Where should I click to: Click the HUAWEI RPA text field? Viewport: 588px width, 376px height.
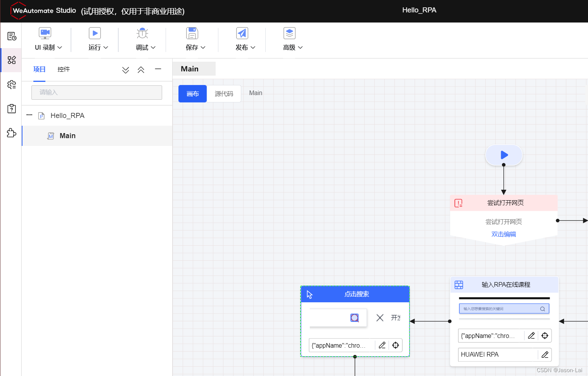click(498, 354)
